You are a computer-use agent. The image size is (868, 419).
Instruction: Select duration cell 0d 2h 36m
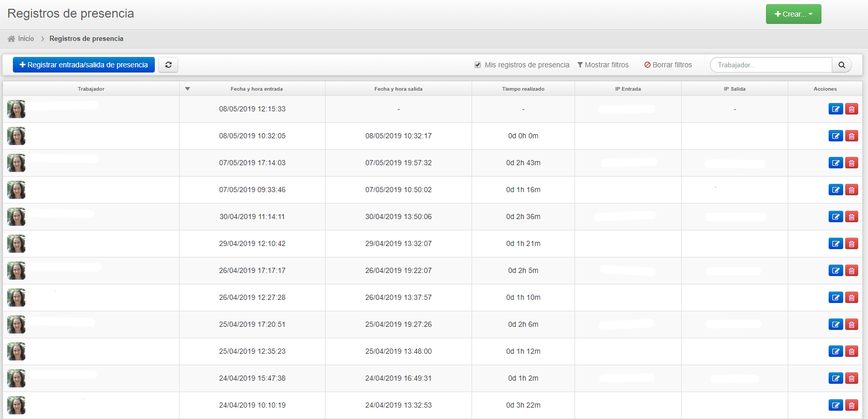click(x=523, y=216)
